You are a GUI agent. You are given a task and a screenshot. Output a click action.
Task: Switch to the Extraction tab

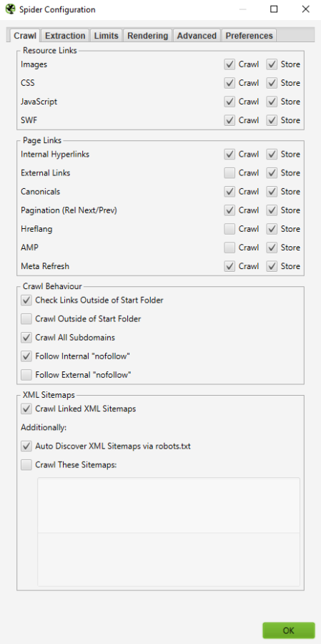click(65, 36)
